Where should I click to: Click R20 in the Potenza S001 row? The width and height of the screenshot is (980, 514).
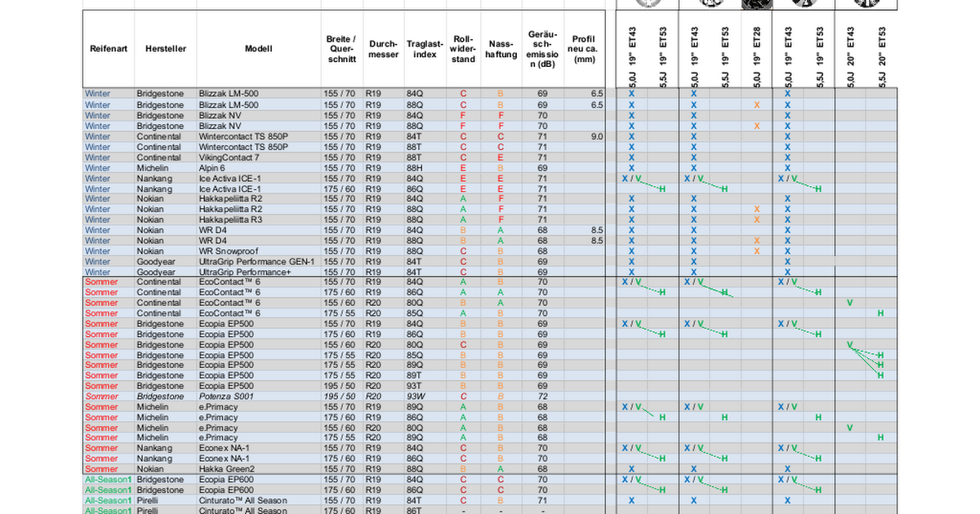click(374, 397)
